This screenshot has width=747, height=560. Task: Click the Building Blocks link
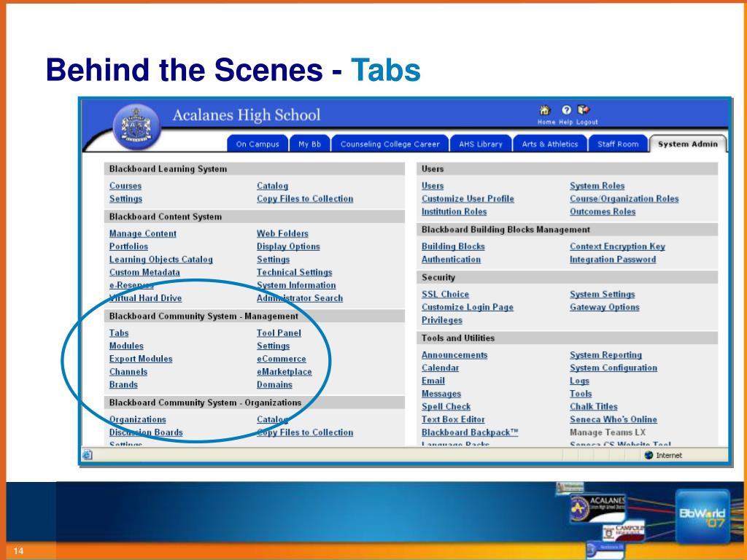coord(453,246)
